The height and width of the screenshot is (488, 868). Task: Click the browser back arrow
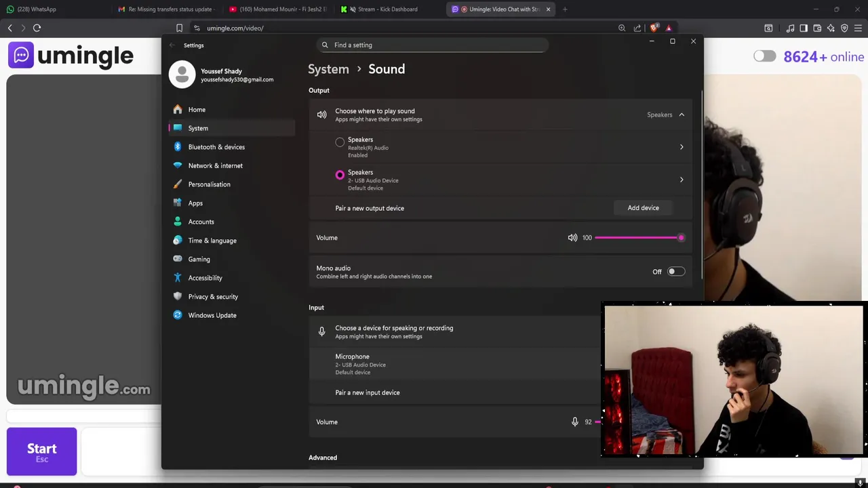10,28
